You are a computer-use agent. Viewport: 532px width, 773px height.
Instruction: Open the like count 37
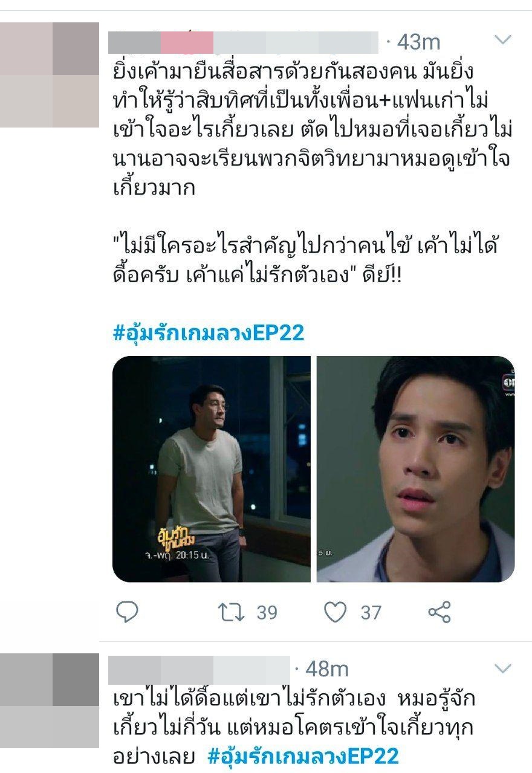371,613
